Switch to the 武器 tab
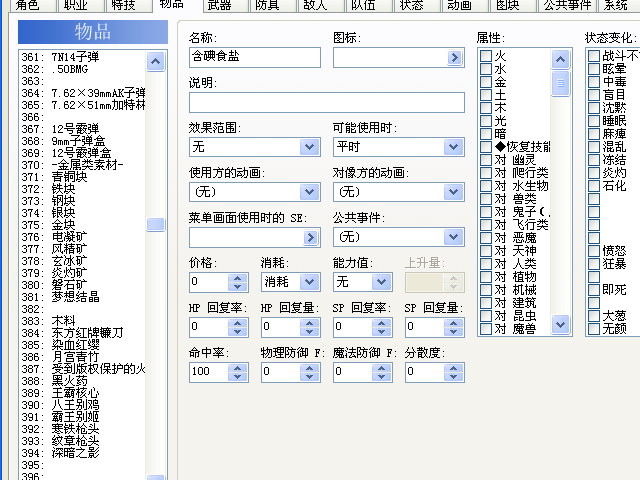This screenshot has height=480, width=640. pyautogui.click(x=219, y=5)
